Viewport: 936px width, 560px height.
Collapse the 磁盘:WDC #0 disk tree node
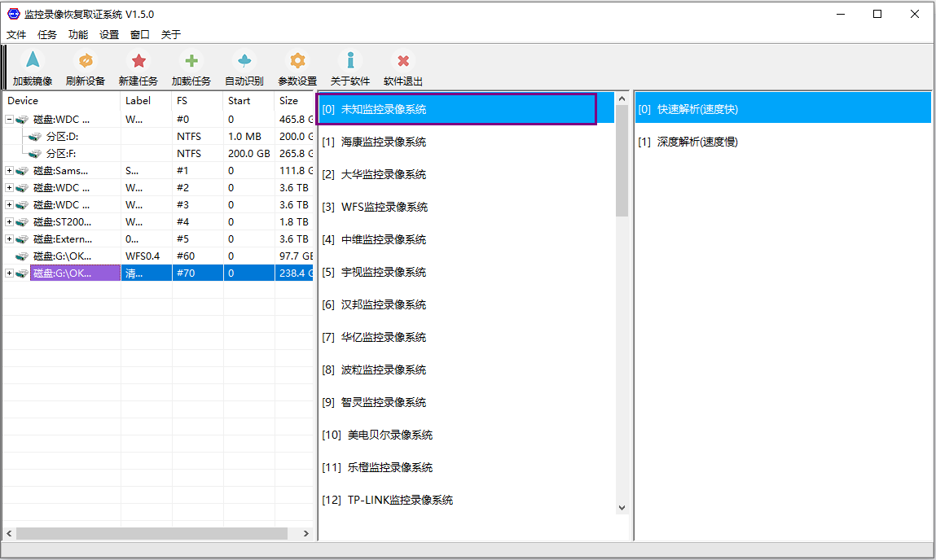pos(9,120)
